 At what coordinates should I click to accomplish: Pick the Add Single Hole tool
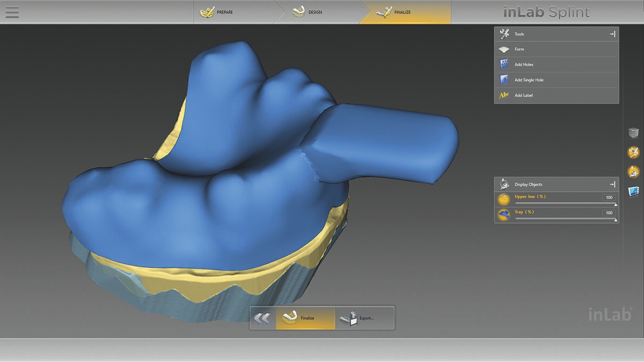pyautogui.click(x=557, y=80)
